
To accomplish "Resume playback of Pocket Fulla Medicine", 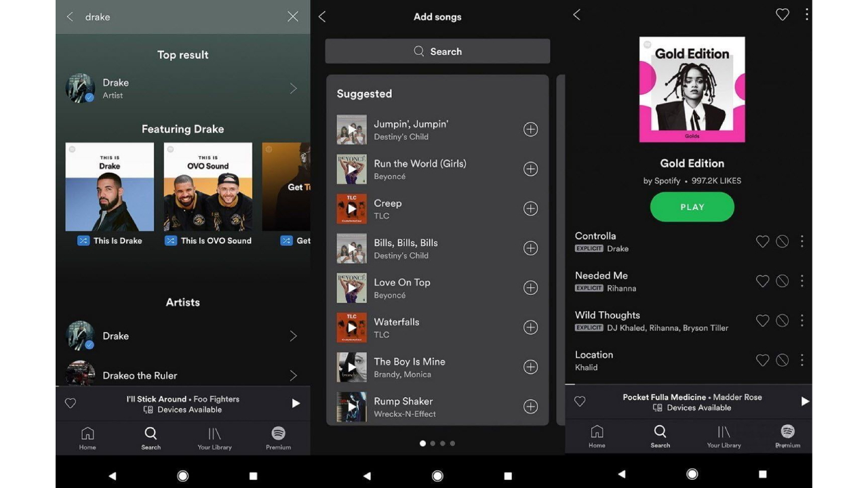I will (805, 401).
